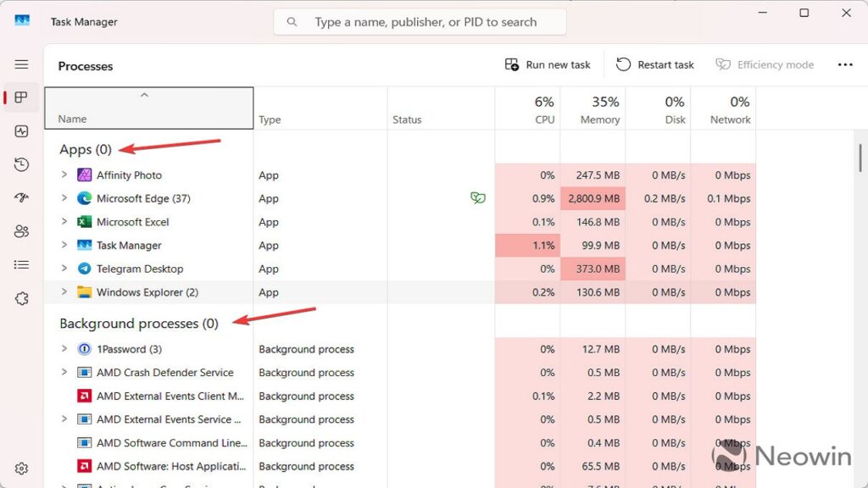Open the Performance page in sidebar

[x=21, y=131]
